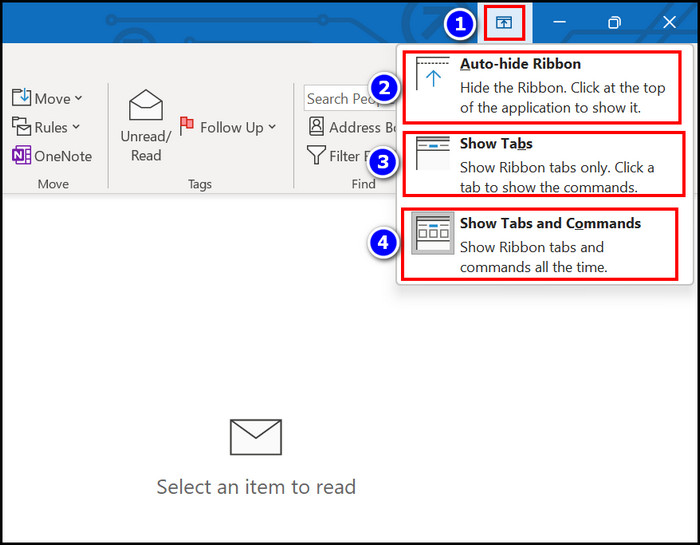
Task: Restore down the Outlook window
Action: tap(615, 22)
